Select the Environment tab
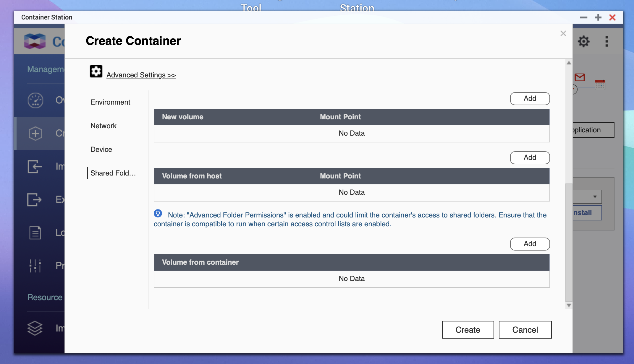The width and height of the screenshot is (634, 364). [x=110, y=102]
